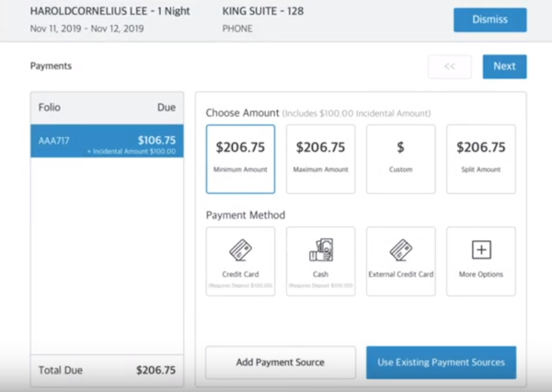Click the Payment Method heading
552x392 pixels.
tap(246, 214)
